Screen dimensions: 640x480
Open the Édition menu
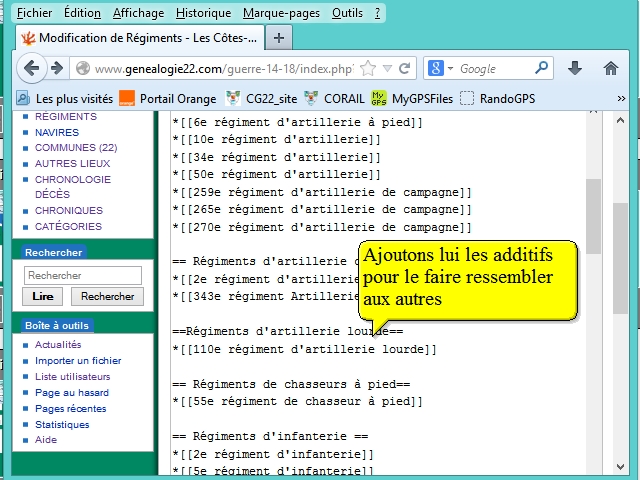click(82, 13)
